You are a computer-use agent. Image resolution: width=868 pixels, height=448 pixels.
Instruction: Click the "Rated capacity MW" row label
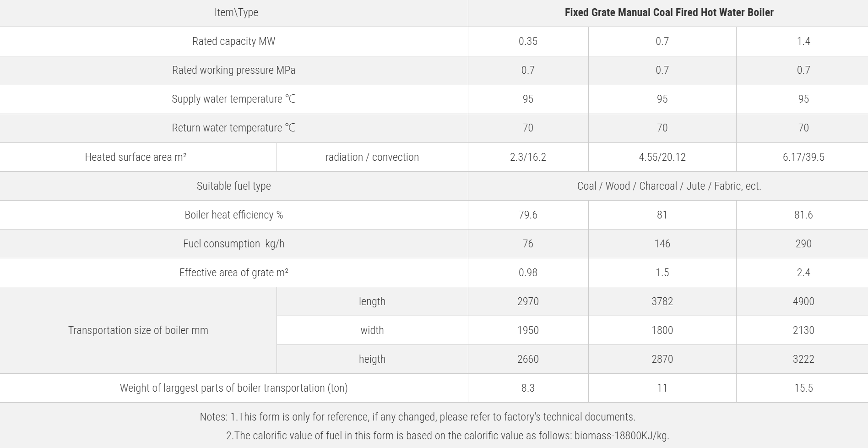[233, 41]
